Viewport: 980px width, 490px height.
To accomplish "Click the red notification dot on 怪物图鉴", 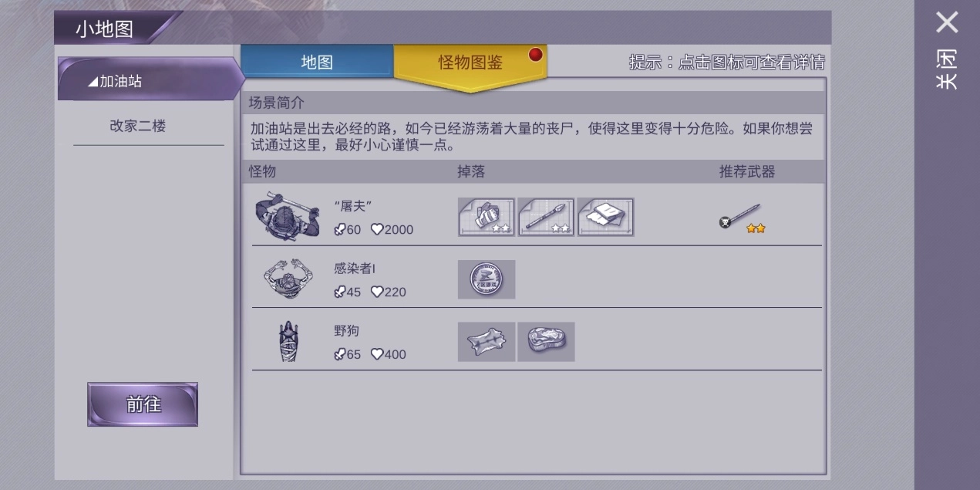I will coord(535,54).
